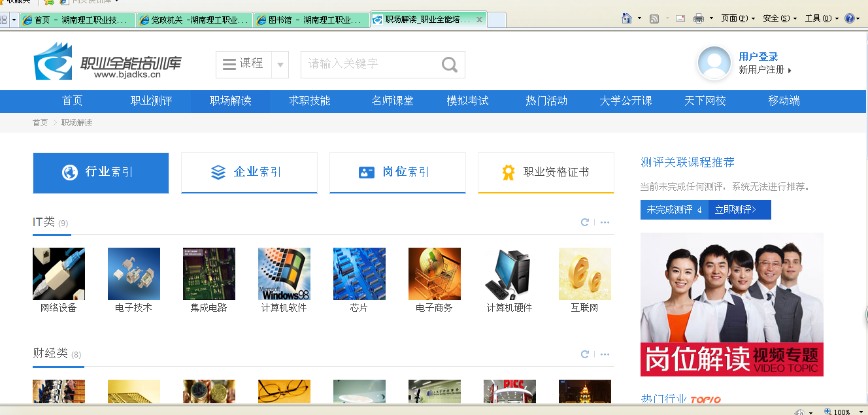Click the IE help question mark icon

849,18
